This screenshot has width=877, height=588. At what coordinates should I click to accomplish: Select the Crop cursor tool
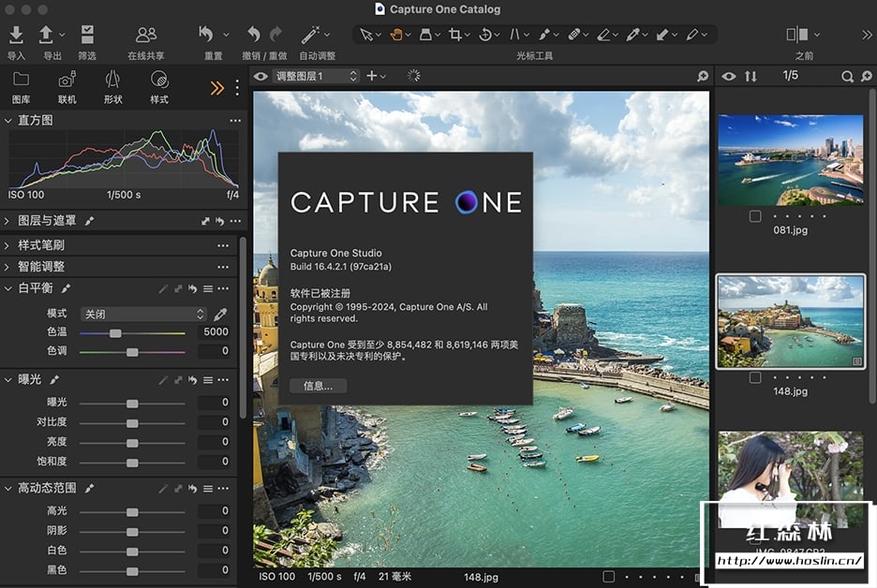pyautogui.click(x=455, y=35)
